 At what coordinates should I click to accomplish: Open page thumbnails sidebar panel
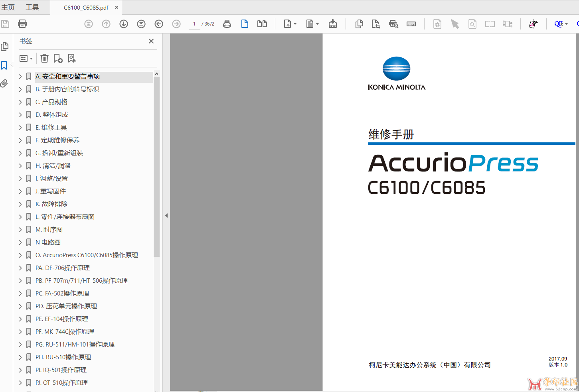click(x=5, y=47)
